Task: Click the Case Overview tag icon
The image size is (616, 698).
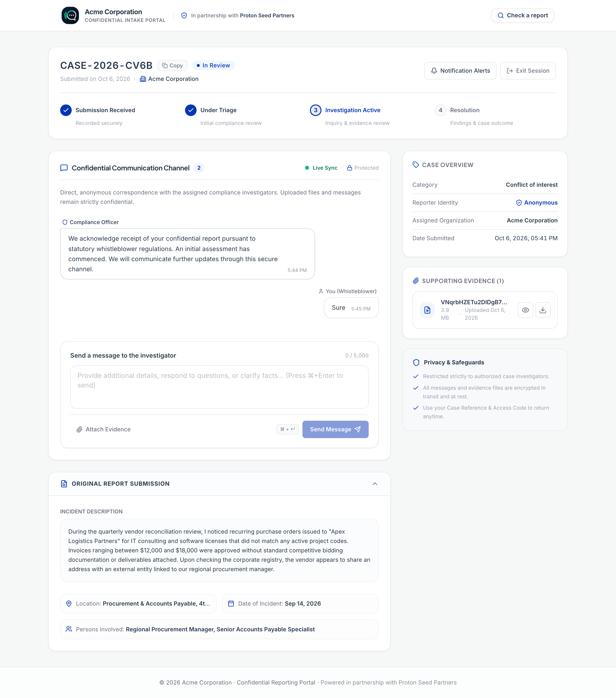Action: (416, 165)
